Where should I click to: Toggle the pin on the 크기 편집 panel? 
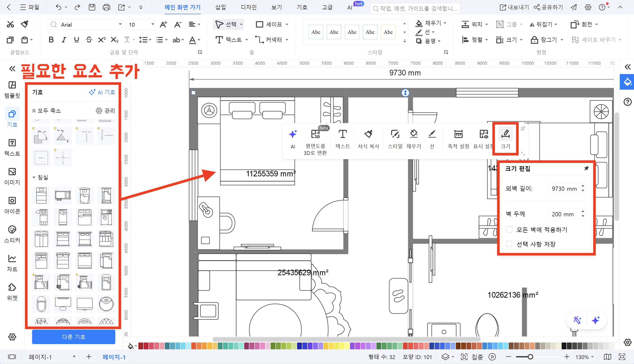(x=586, y=168)
